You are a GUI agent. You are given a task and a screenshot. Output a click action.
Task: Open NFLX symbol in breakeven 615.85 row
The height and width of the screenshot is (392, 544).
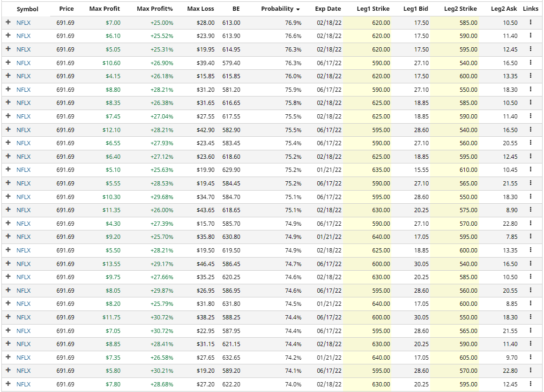pyautogui.click(x=23, y=76)
